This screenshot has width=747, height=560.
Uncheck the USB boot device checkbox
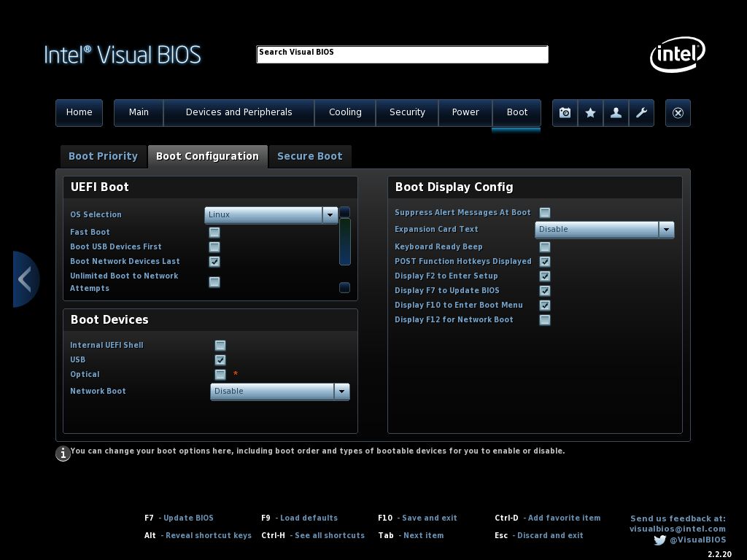tap(220, 360)
